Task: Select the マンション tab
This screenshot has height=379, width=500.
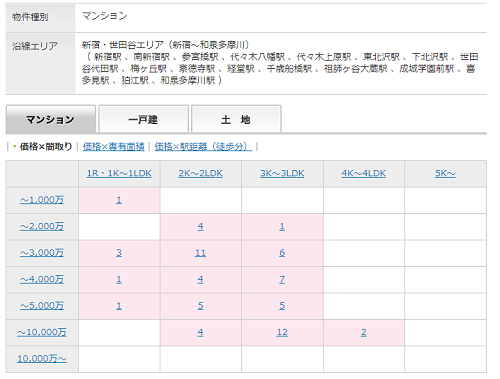Action: coord(51,119)
